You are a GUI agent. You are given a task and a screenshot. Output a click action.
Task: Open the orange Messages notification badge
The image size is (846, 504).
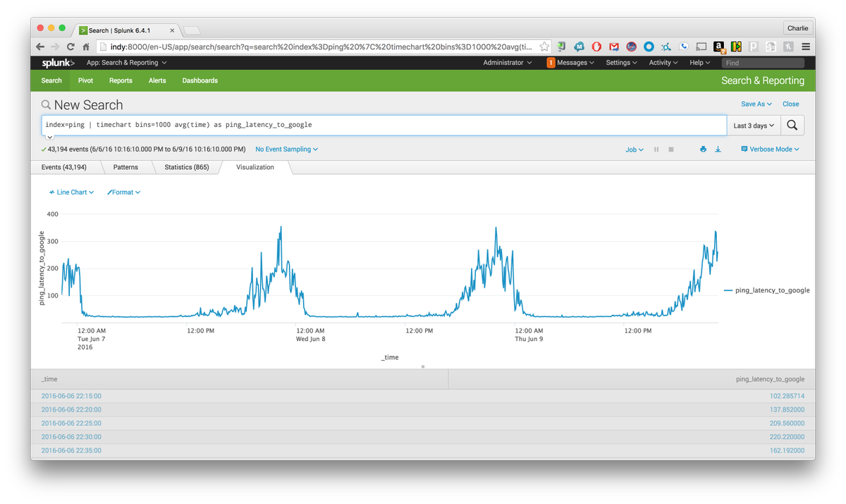click(551, 63)
